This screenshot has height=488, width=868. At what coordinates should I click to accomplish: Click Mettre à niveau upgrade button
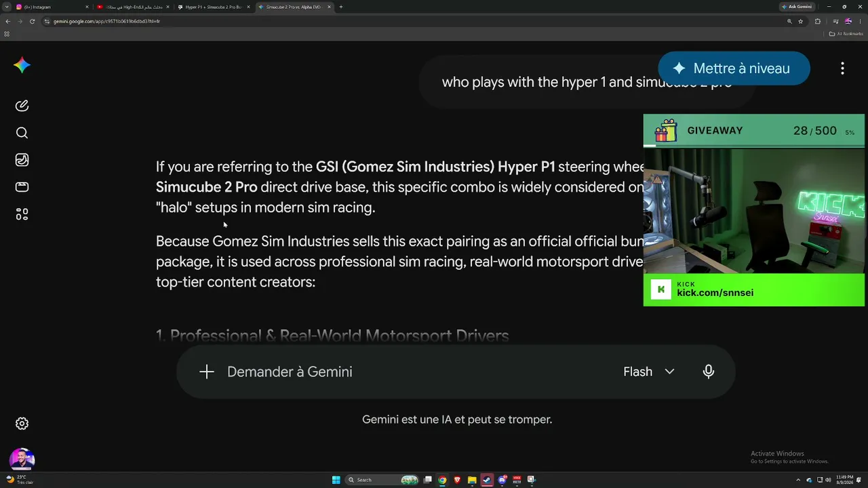point(734,68)
